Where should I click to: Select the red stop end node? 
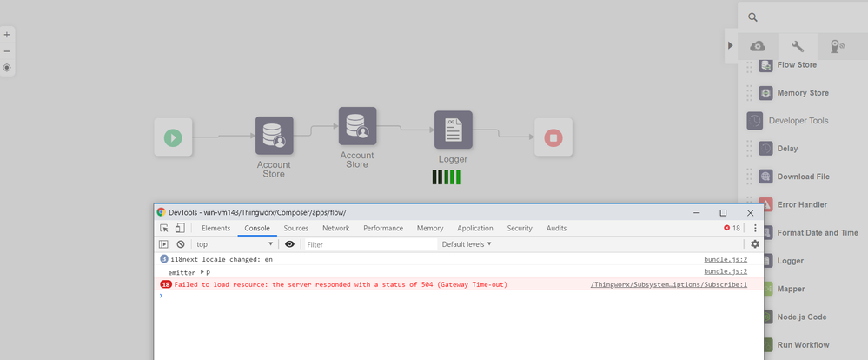pyautogui.click(x=553, y=137)
